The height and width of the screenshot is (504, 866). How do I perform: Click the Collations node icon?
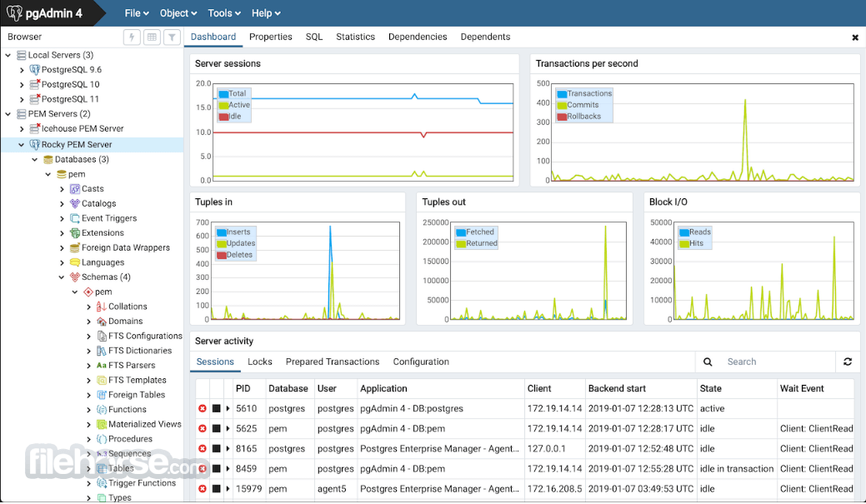coord(101,307)
